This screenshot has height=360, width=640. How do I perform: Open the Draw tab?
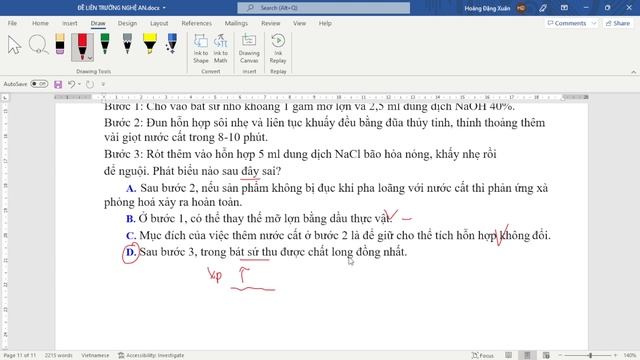[98, 23]
